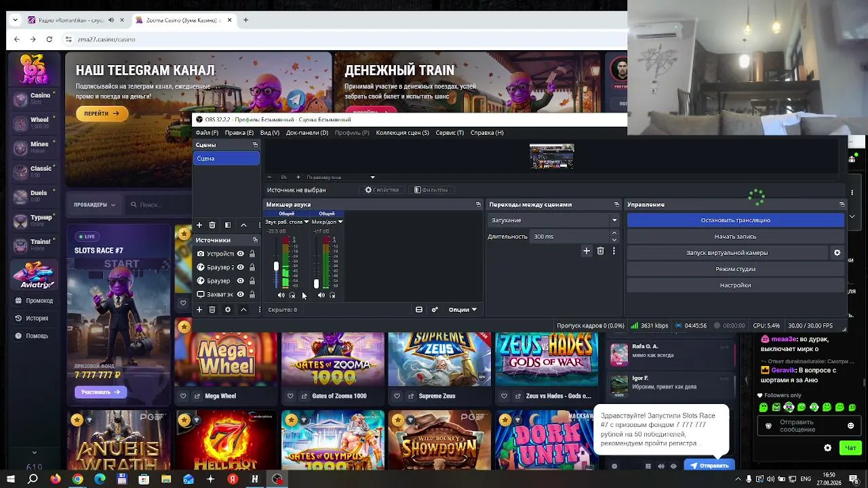
Task: Reload the casino page in browser
Action: pyautogui.click(x=49, y=39)
